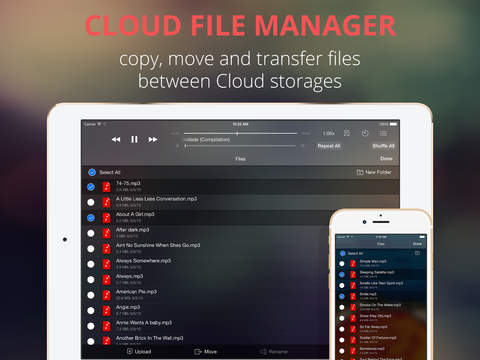Click the New Folder icon
480x360 pixels.
click(x=360, y=172)
